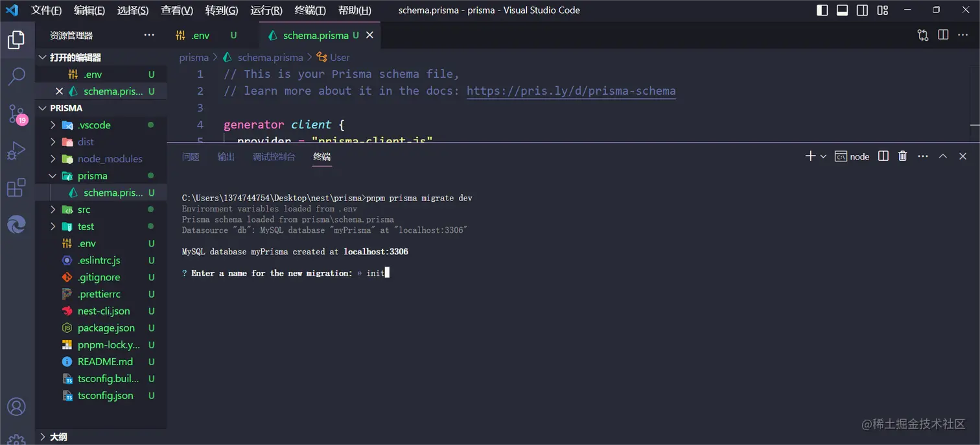Open the Run and Debug view
The image size is (980, 445).
click(x=16, y=151)
